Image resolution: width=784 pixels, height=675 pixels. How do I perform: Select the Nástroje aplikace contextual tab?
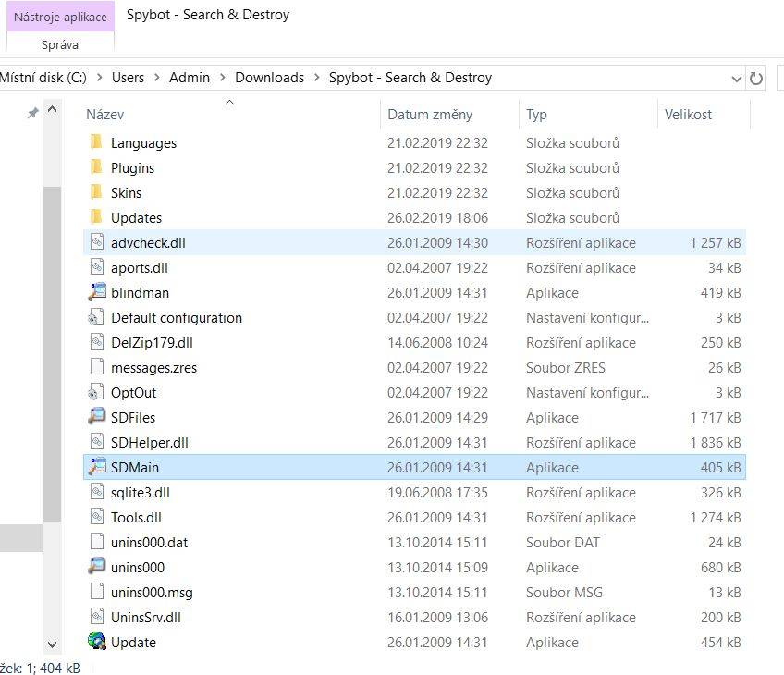(x=60, y=17)
